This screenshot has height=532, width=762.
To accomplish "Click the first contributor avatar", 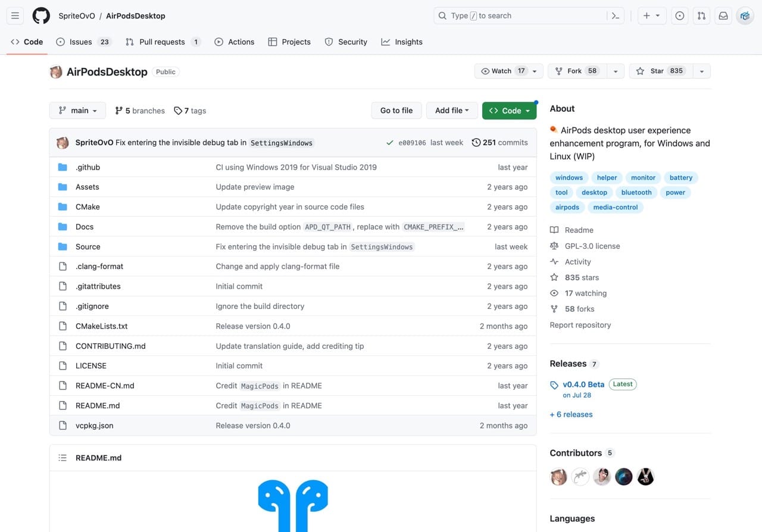I will click(x=558, y=477).
